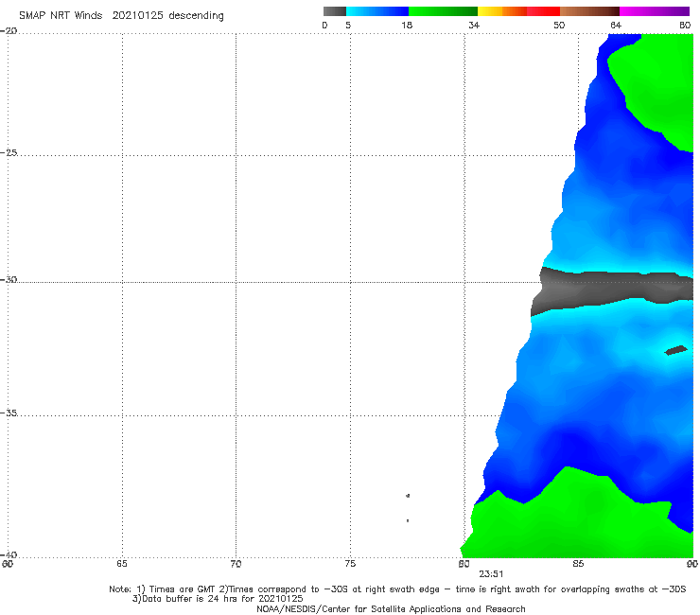Click the small gray patch near 89 longitude
Viewport: 700px width, 615px height.
tap(676, 350)
